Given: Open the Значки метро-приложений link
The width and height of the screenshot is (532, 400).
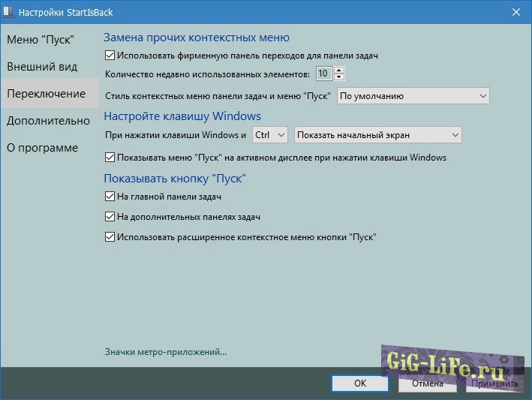Looking at the screenshot, I should tap(166, 351).
